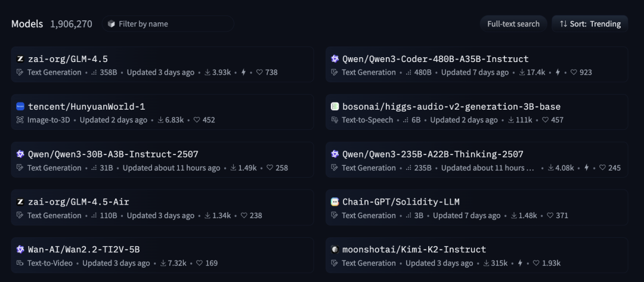Click the bosonai avatar icon

(x=335, y=107)
